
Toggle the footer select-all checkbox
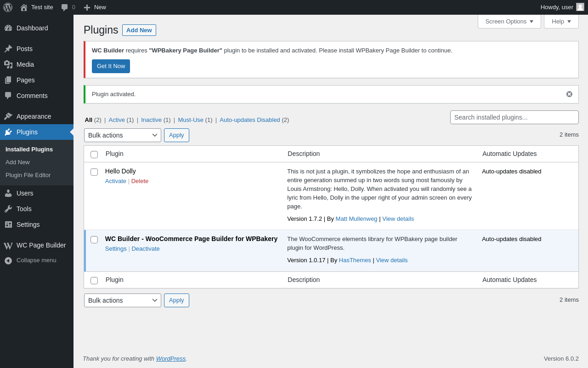pos(94,281)
